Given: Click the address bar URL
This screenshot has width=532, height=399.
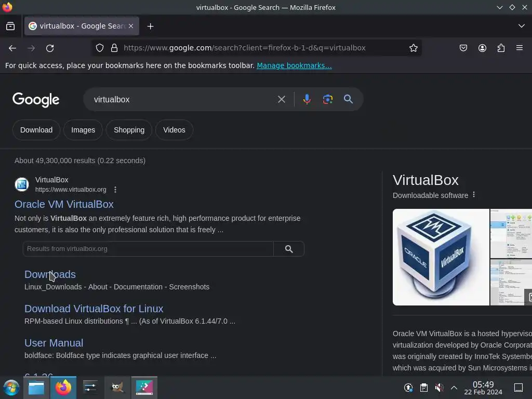Looking at the screenshot, I should tap(244, 48).
